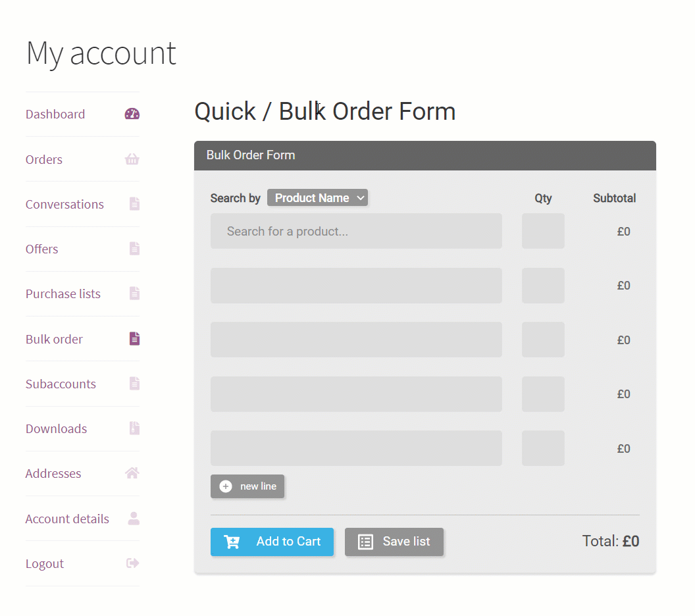
Task: Open the Search by Product Name dropdown
Action: click(x=317, y=198)
